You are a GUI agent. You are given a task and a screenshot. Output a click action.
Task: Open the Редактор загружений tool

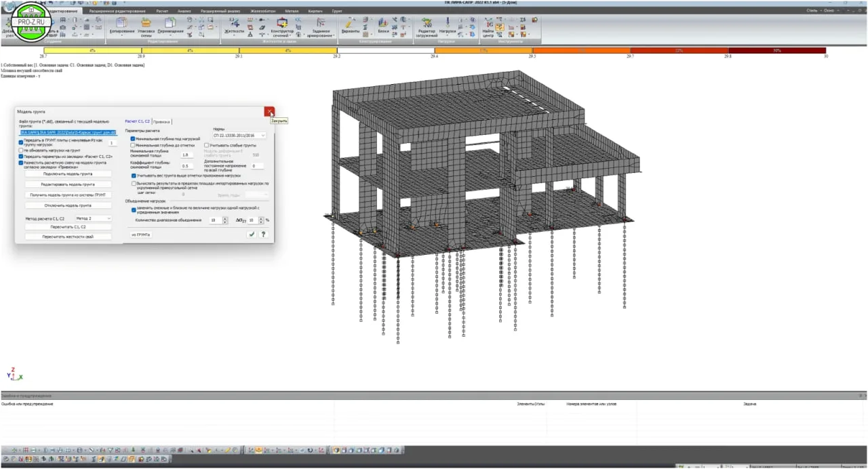[x=427, y=27]
